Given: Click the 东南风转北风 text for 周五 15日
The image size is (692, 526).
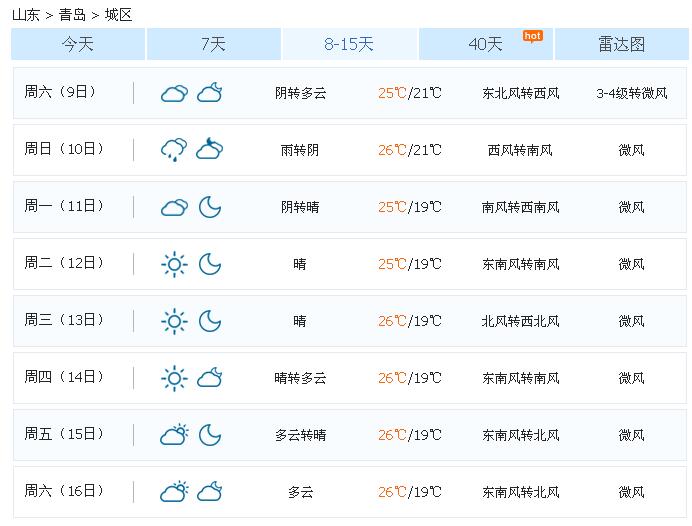Looking at the screenshot, I should click(521, 435).
